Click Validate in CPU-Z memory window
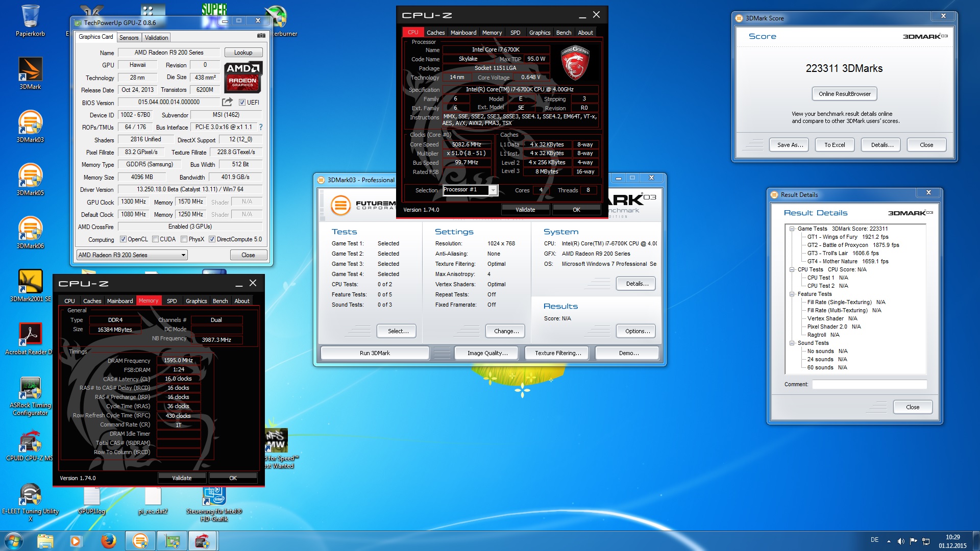Screen dimensions: 980x551 coord(182,478)
